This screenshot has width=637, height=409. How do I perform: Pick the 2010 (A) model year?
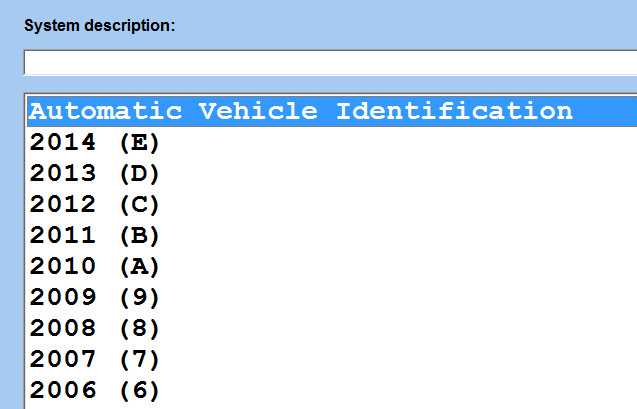pos(332,266)
